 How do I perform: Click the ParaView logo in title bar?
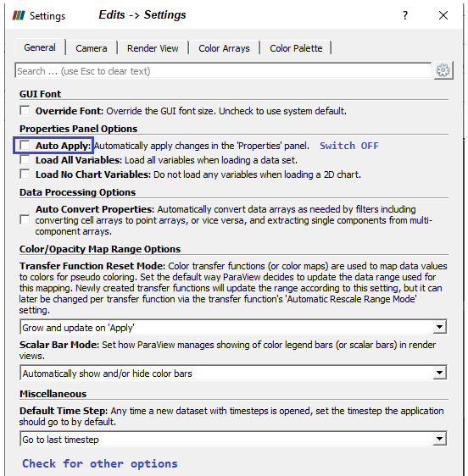coord(19,15)
